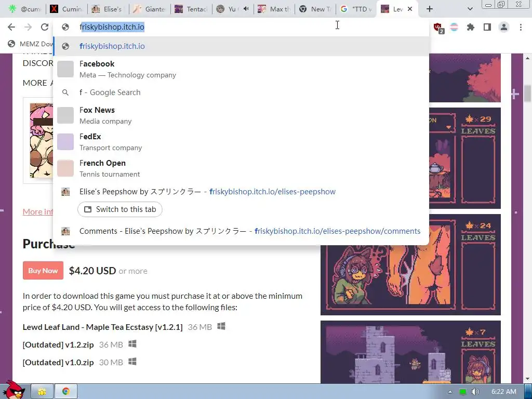This screenshot has width=532, height=399.
Task: Click the scrollbar down arrow
Action: click(528, 379)
